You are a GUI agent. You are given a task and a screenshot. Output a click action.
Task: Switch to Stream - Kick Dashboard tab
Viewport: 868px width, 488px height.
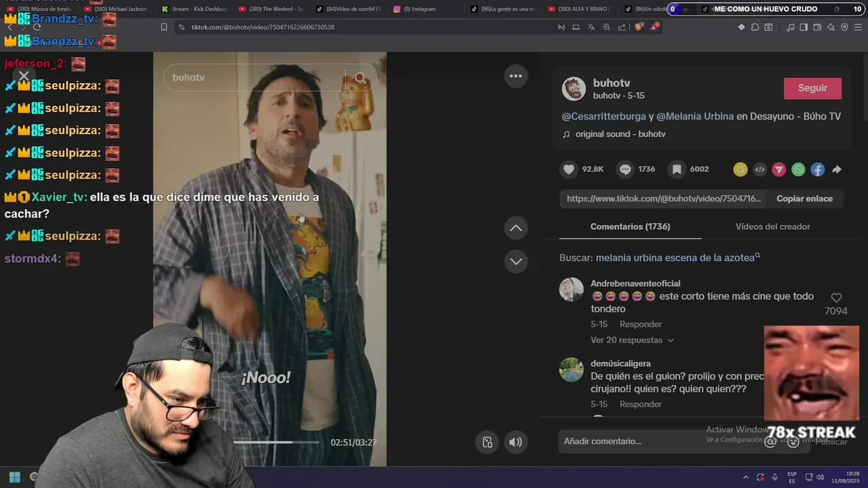194,9
